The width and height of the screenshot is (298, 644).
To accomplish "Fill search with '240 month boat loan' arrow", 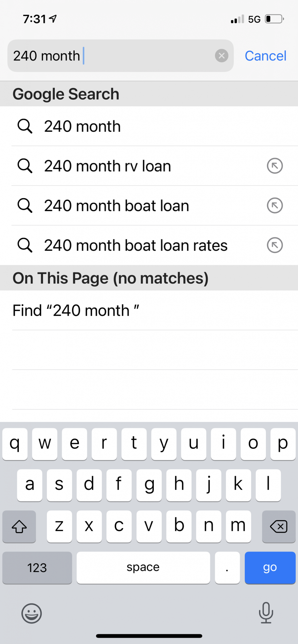I will 275,205.
